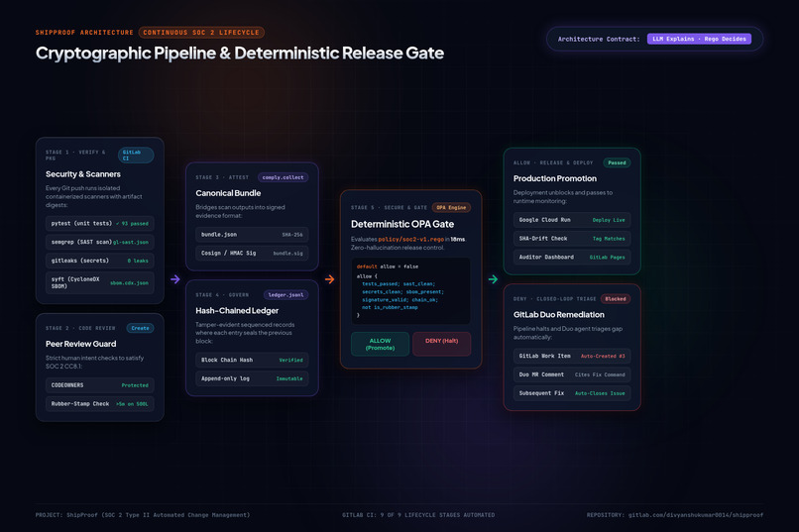
Task: Select the Rubber-Stamp Check row
Action: tap(100, 404)
